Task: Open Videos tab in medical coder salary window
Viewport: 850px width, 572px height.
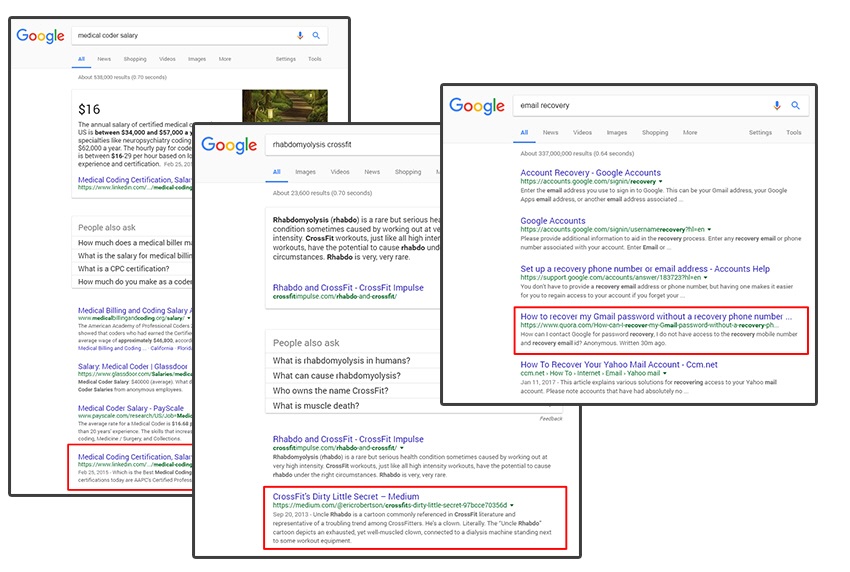Action: click(167, 59)
